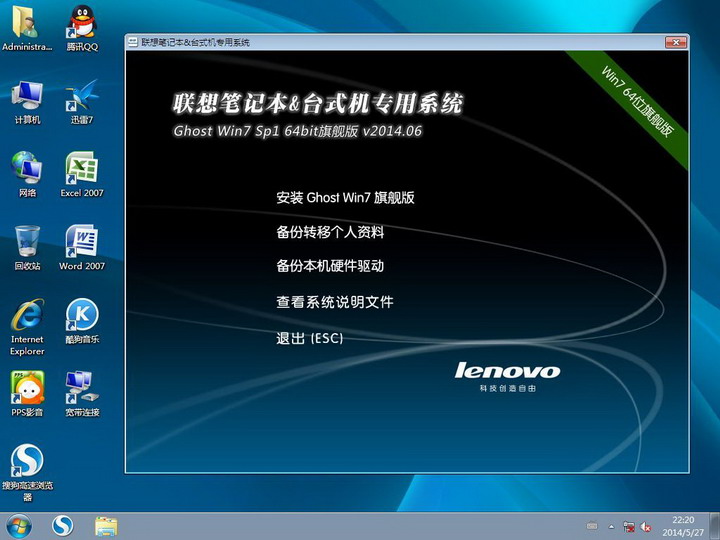Open the Network (网络) desktop icon

(x=27, y=170)
